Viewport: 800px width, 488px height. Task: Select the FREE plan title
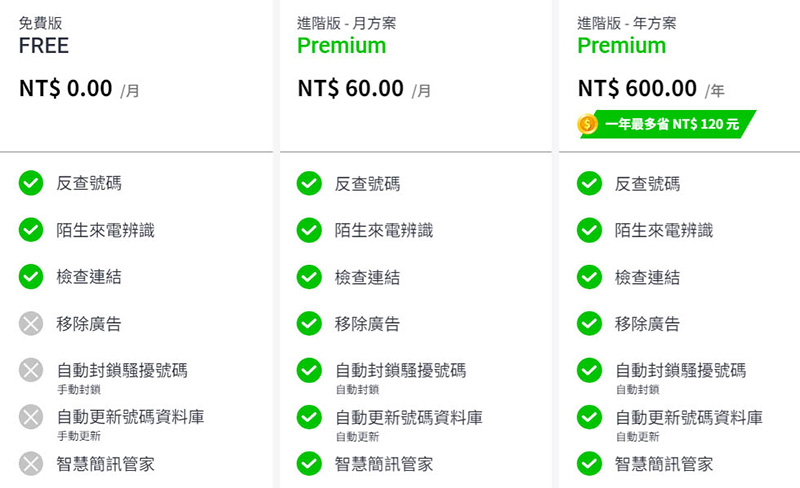click(x=44, y=45)
